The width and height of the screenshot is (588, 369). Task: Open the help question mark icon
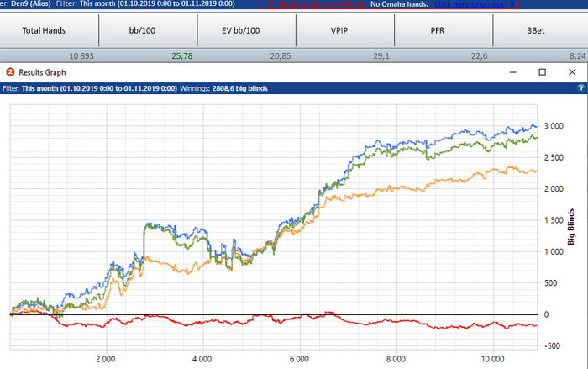tap(581, 88)
